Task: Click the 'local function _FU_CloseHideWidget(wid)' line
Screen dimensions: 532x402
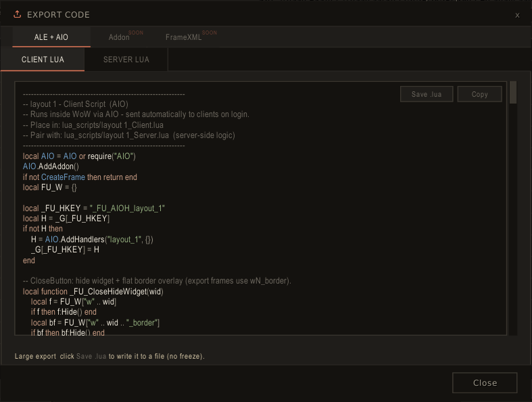Action: 93,291
